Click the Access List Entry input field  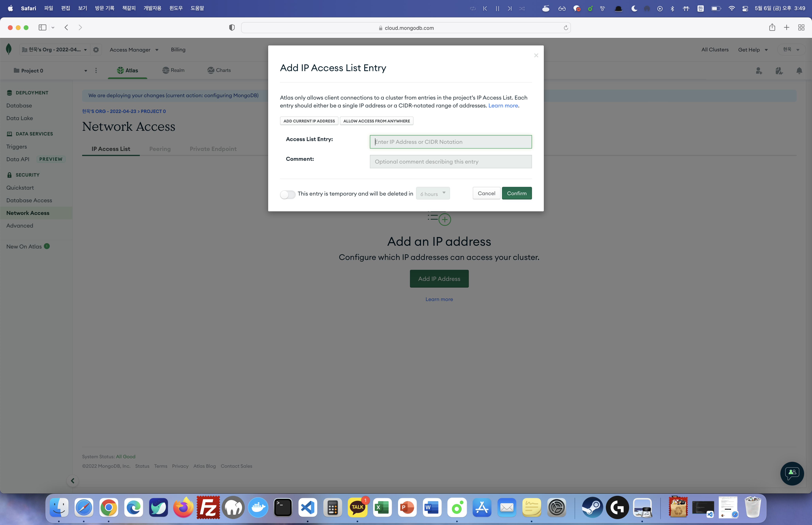pos(450,142)
